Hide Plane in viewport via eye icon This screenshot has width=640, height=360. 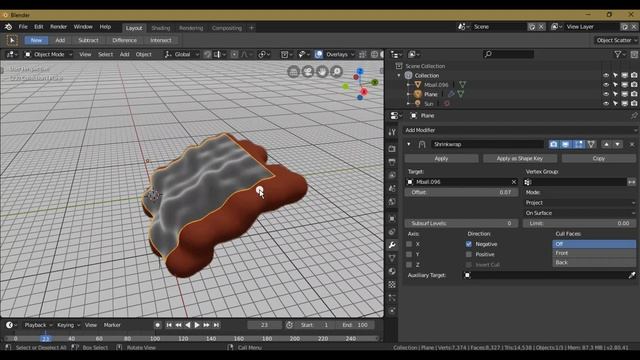(x=606, y=94)
